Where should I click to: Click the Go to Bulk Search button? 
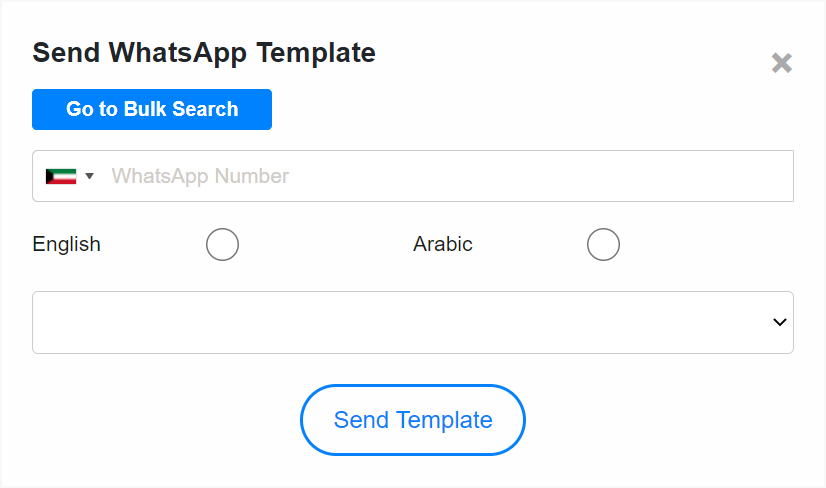click(x=152, y=109)
